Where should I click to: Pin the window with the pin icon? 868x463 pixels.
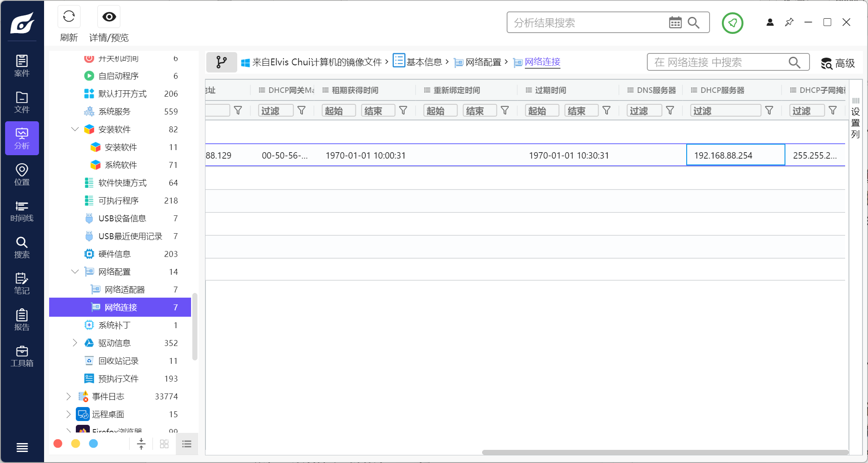coord(789,22)
